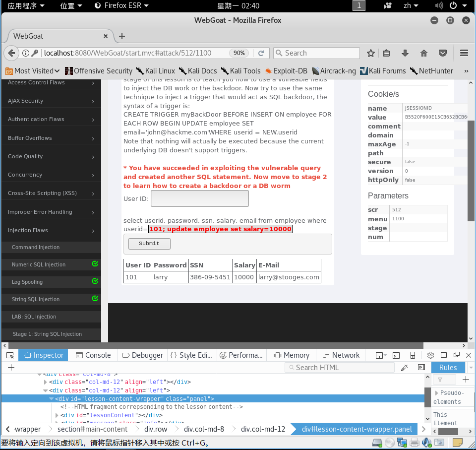Screen dimensions: 476x450
Task: Open the 90% zoom level indicator
Action: (239, 53)
